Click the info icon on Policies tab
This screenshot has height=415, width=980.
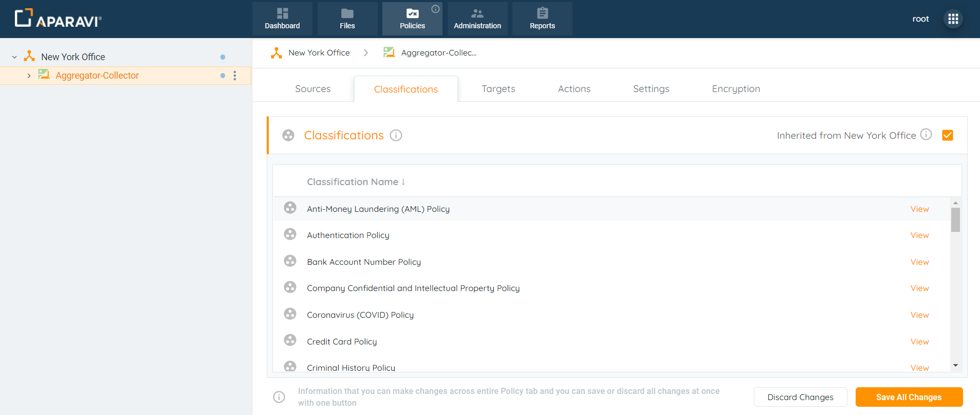[x=435, y=9]
